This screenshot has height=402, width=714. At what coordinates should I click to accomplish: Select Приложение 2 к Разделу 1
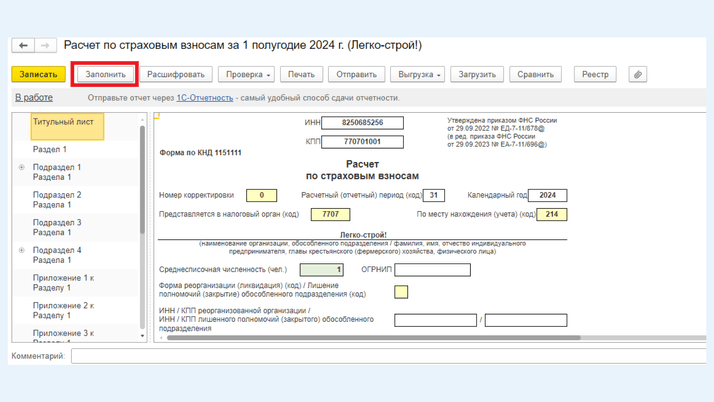point(63,310)
